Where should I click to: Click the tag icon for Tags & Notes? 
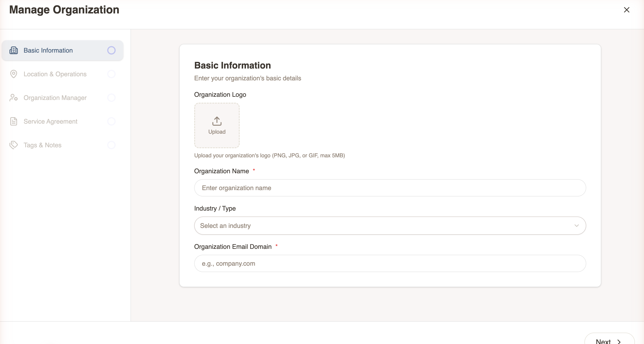(13, 145)
